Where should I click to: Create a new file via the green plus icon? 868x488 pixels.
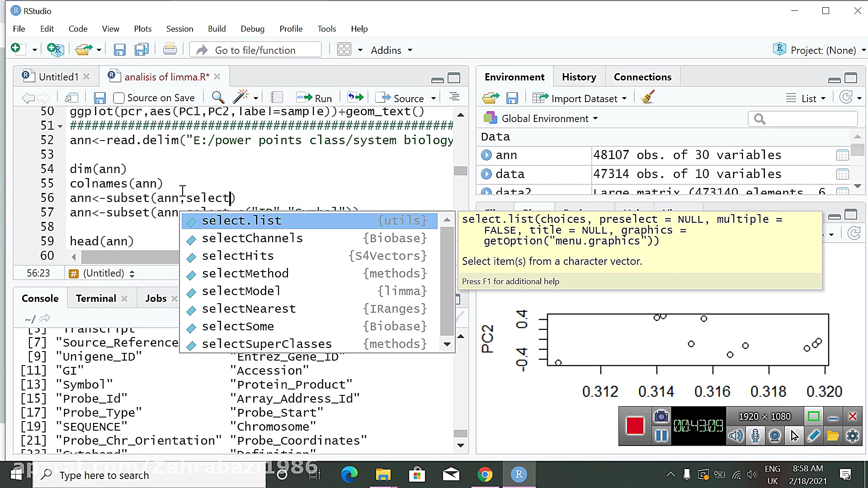click(x=16, y=49)
